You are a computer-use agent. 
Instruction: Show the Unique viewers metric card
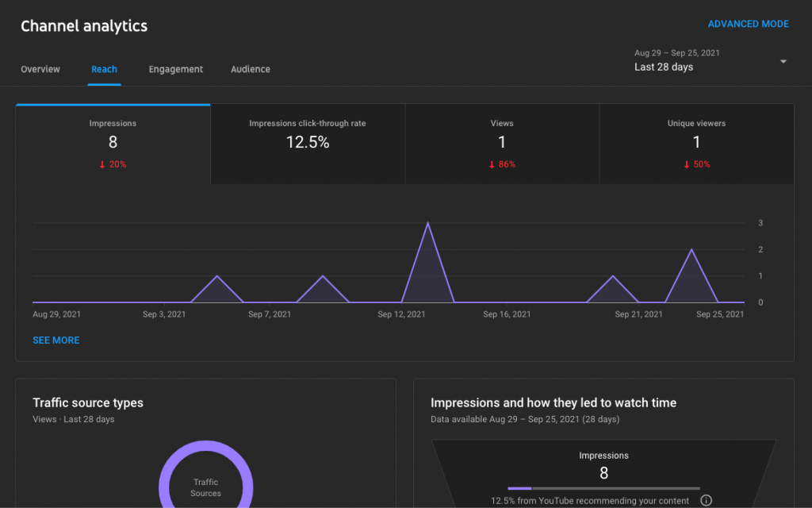point(696,143)
